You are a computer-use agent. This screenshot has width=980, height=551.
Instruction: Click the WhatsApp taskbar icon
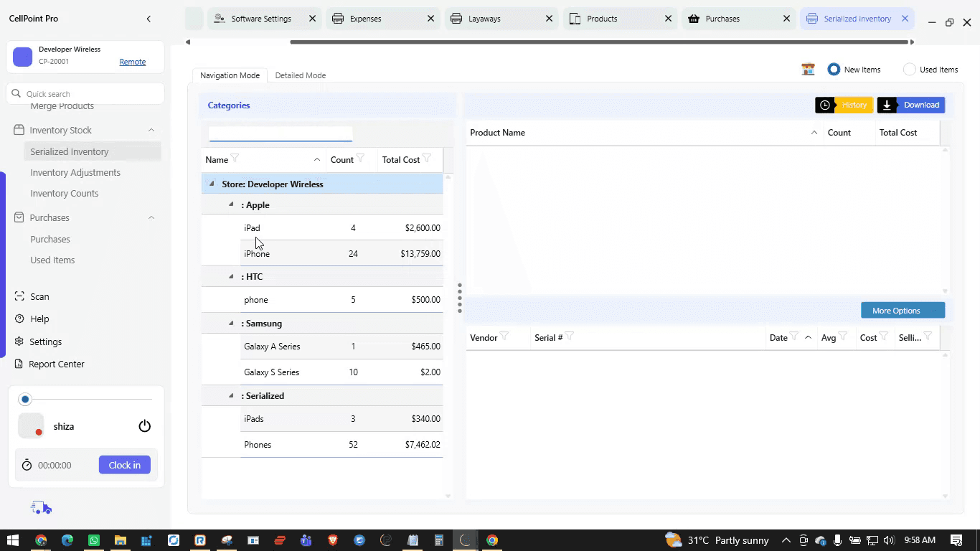click(94, 540)
